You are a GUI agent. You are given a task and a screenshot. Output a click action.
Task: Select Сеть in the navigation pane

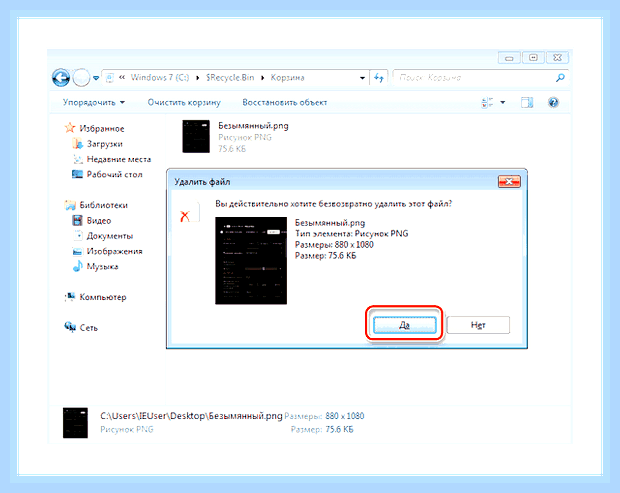(89, 328)
